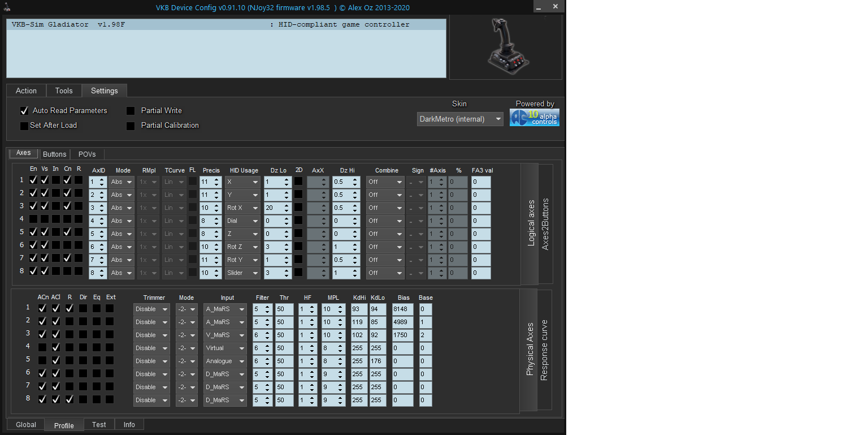
Task: Select the Settings tab
Action: pyautogui.click(x=105, y=91)
